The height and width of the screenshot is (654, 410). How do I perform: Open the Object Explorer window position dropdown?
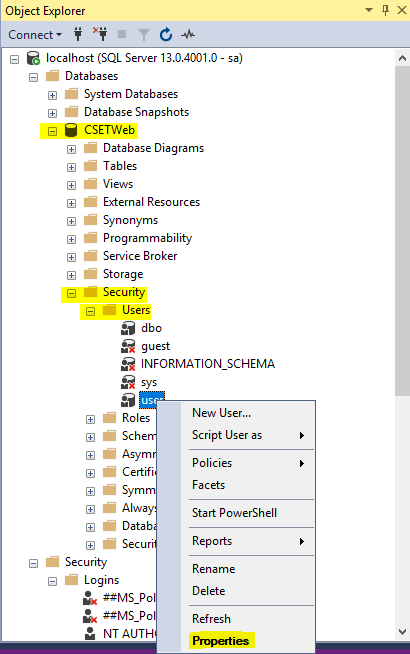[369, 10]
